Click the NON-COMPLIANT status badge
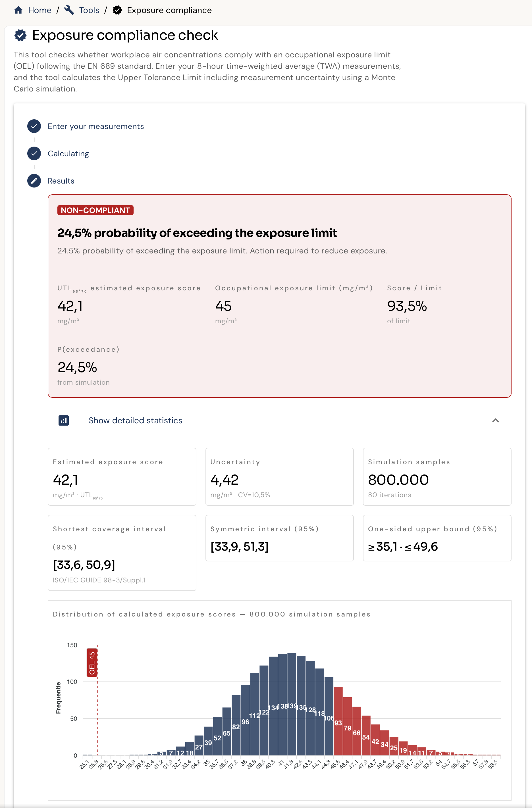532x808 pixels. click(95, 210)
